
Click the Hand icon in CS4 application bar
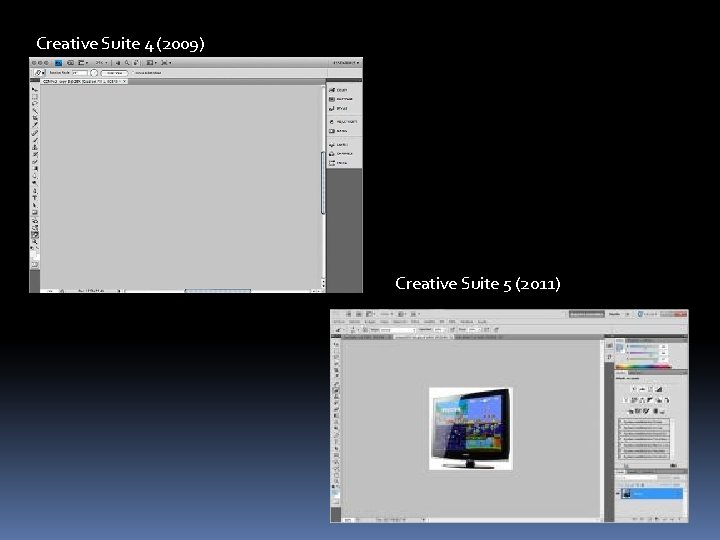pyautogui.click(x=118, y=63)
